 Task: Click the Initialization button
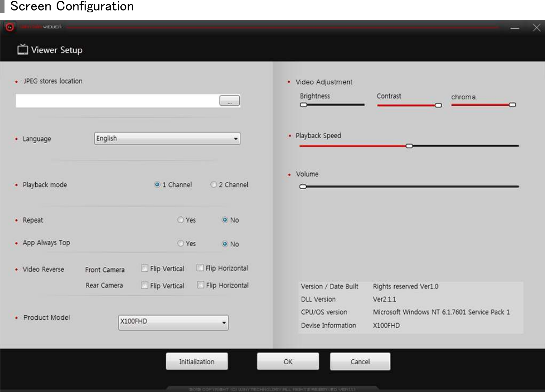coord(197,362)
